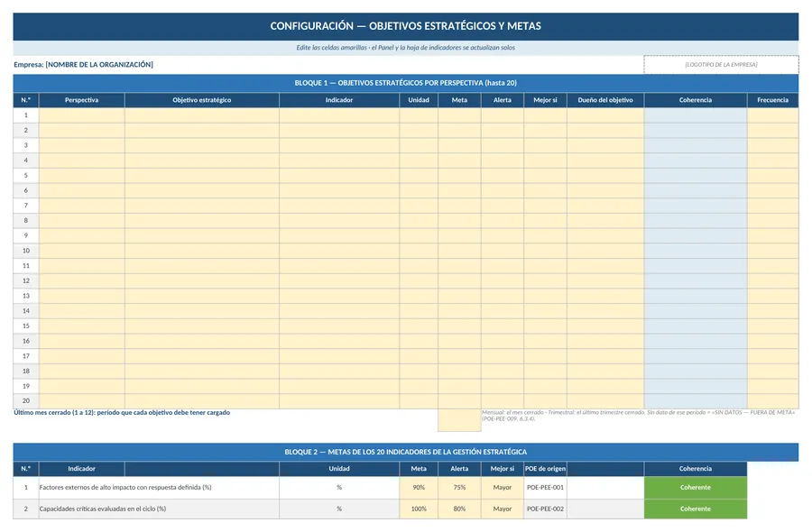812x532 pixels.
Task: Select the Bloque 2 "Alerta" column header
Action: pos(459,469)
